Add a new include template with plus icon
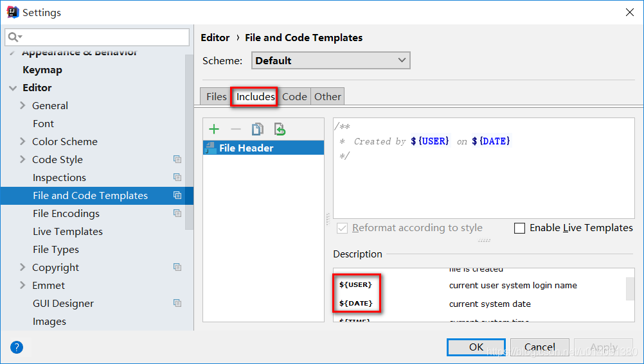 pos(214,129)
